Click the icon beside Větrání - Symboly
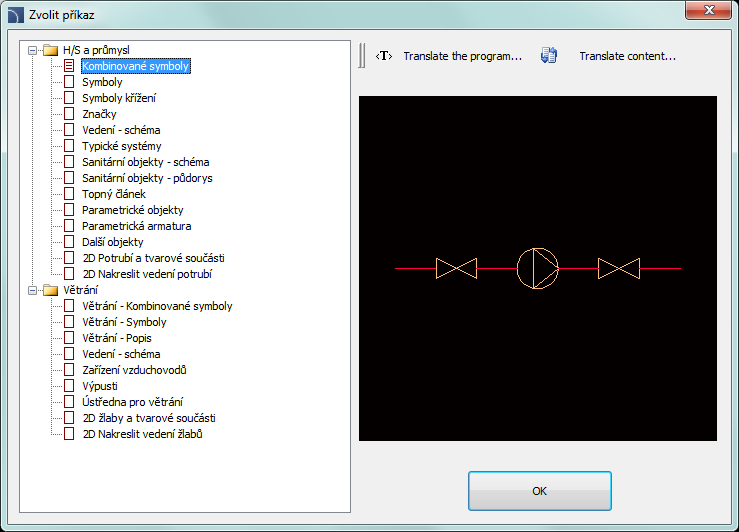This screenshot has height=532, width=739. coord(69,322)
